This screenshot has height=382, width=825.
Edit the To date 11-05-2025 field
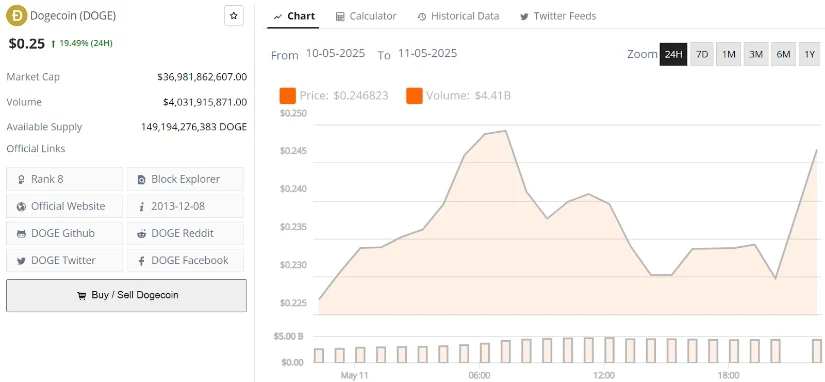[427, 53]
